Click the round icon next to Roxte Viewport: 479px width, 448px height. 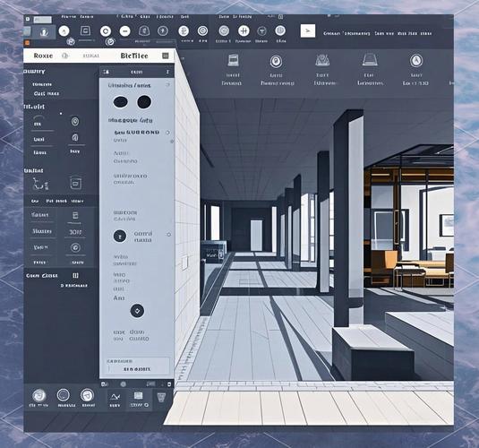coord(64,56)
